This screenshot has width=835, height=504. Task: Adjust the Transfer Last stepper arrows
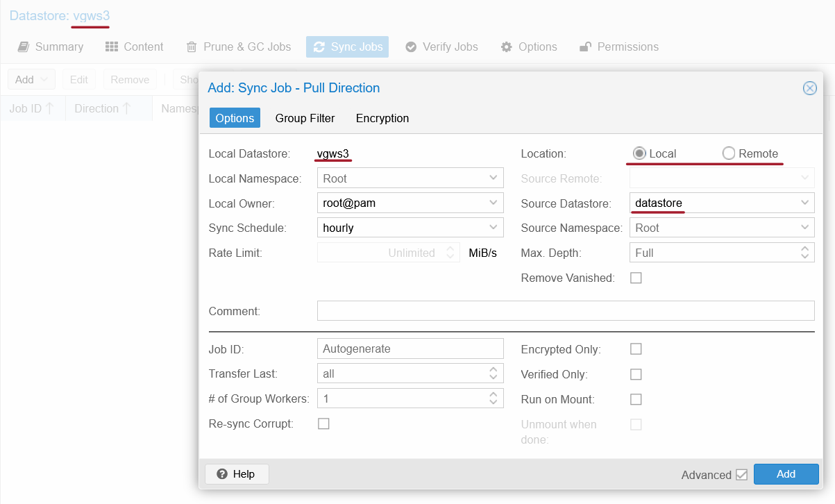[x=494, y=373]
